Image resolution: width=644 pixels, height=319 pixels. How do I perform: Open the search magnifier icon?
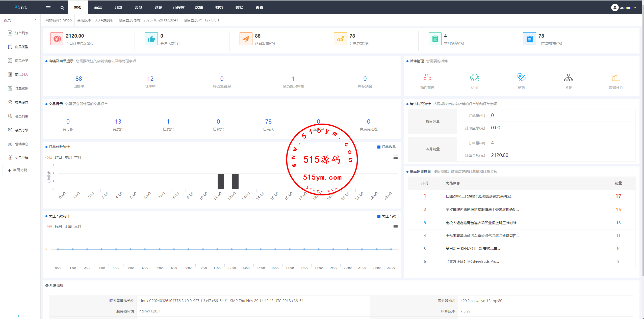click(x=62, y=8)
